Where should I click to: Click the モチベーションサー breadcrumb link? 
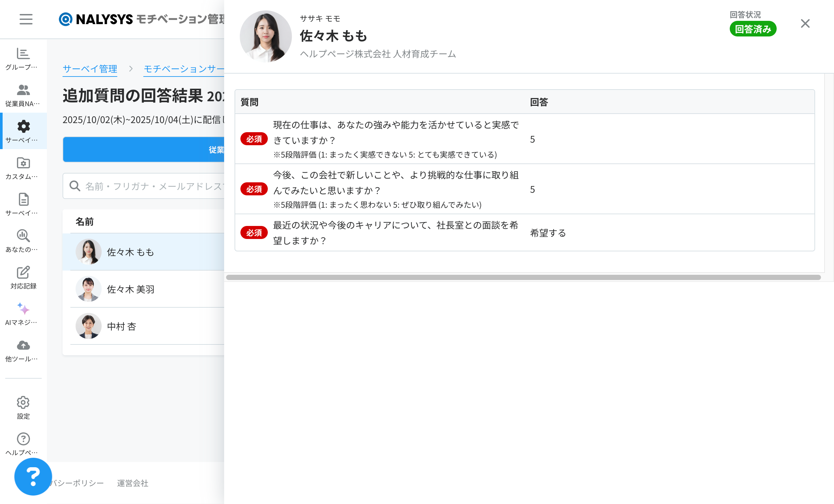click(x=183, y=69)
